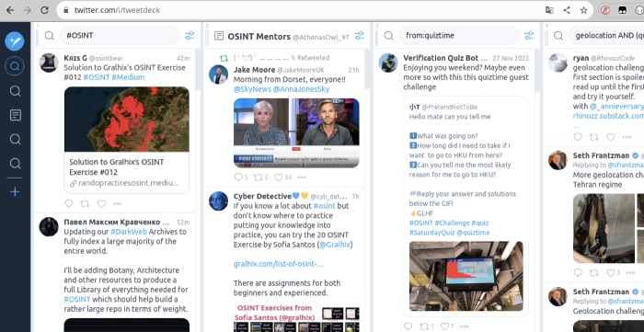Open the #SaturdayQuiz hashtag link
The image size is (644, 332).
431,233
